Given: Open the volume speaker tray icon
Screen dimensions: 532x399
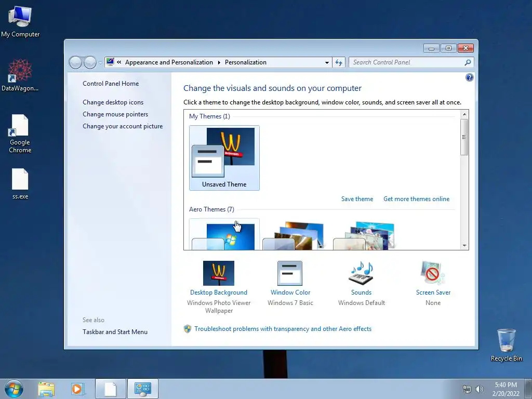Looking at the screenshot, I should pos(480,390).
